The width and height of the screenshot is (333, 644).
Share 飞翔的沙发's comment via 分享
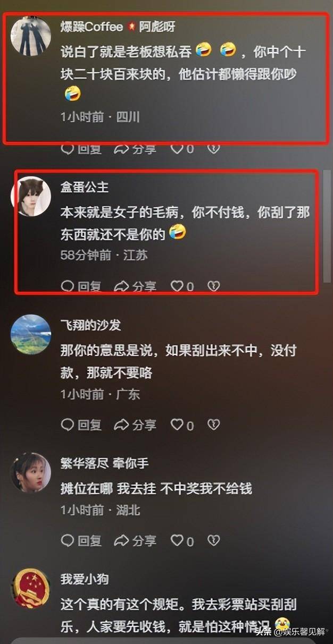135,425
